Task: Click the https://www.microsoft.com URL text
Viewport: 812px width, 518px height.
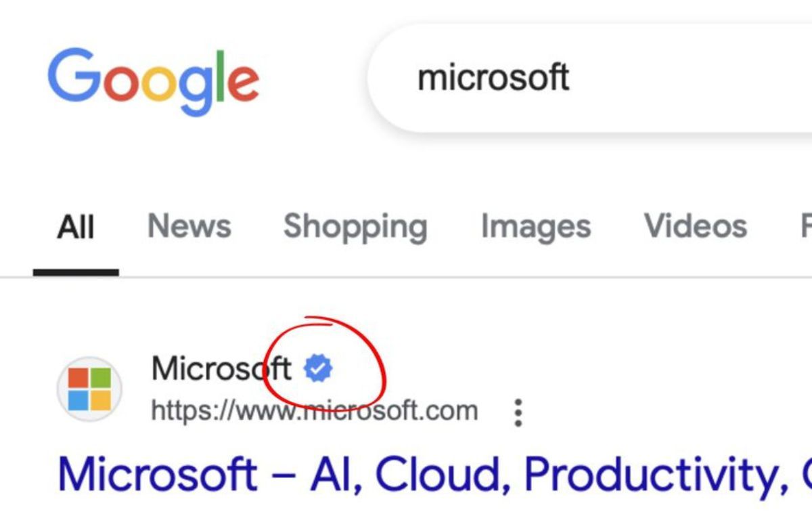Action: click(x=314, y=410)
